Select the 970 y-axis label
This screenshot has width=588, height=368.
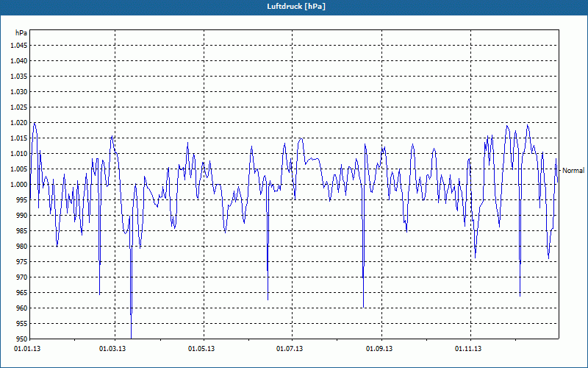coord(22,277)
